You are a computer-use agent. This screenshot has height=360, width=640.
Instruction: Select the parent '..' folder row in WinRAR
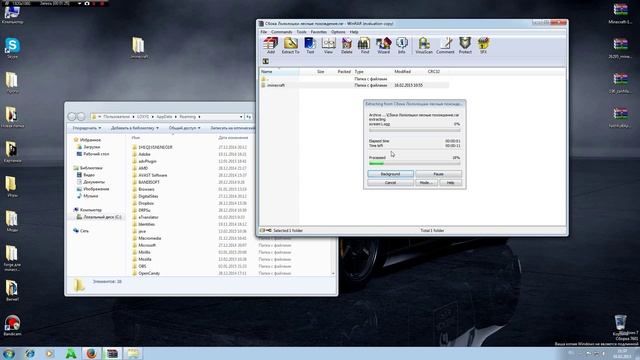coord(354,79)
